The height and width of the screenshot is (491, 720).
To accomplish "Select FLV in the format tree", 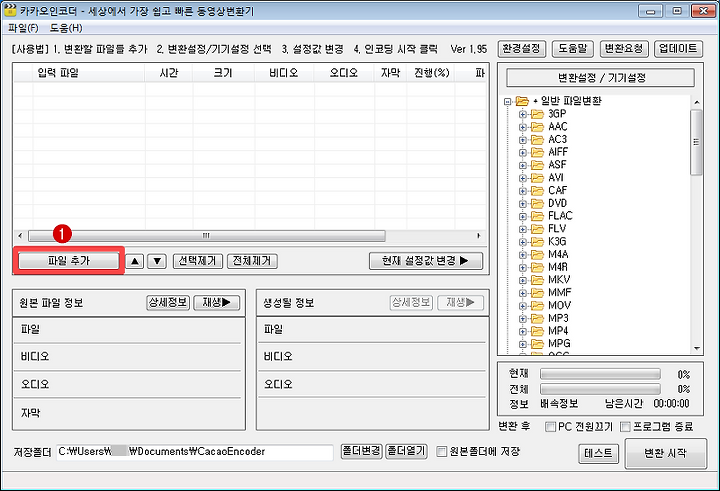I will 557,229.
